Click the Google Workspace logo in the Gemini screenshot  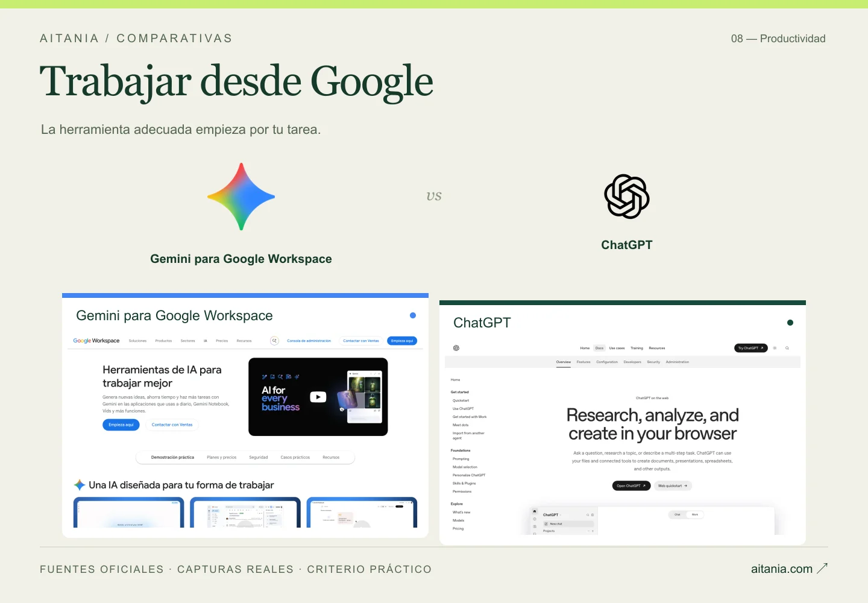point(96,341)
